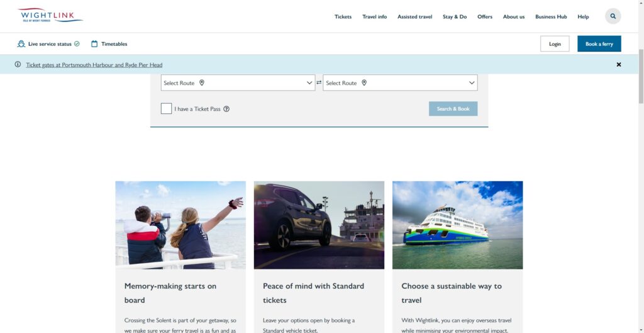Click the info icon in notice banner
644x333 pixels.
tap(18, 65)
